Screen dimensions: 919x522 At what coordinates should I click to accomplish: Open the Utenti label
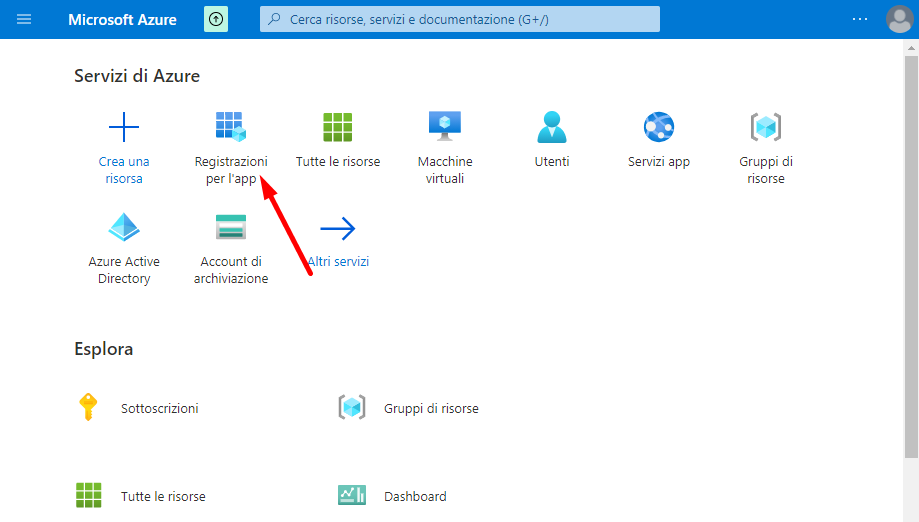click(552, 162)
